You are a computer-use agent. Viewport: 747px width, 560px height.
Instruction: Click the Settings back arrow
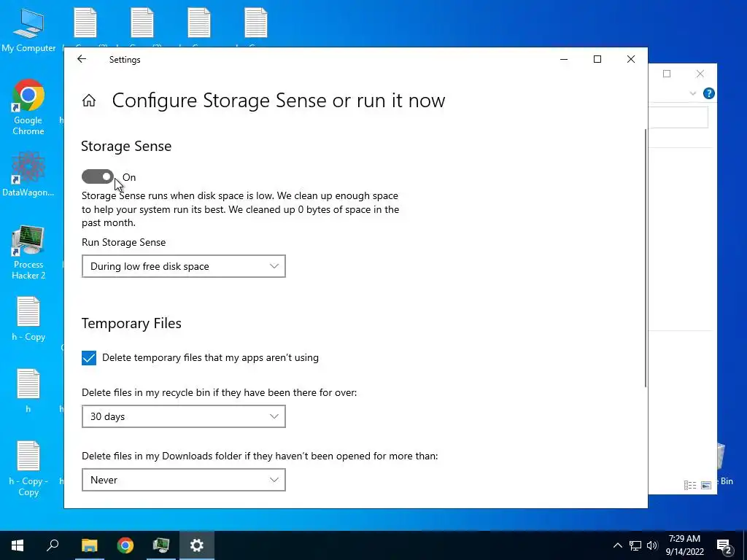(x=82, y=60)
